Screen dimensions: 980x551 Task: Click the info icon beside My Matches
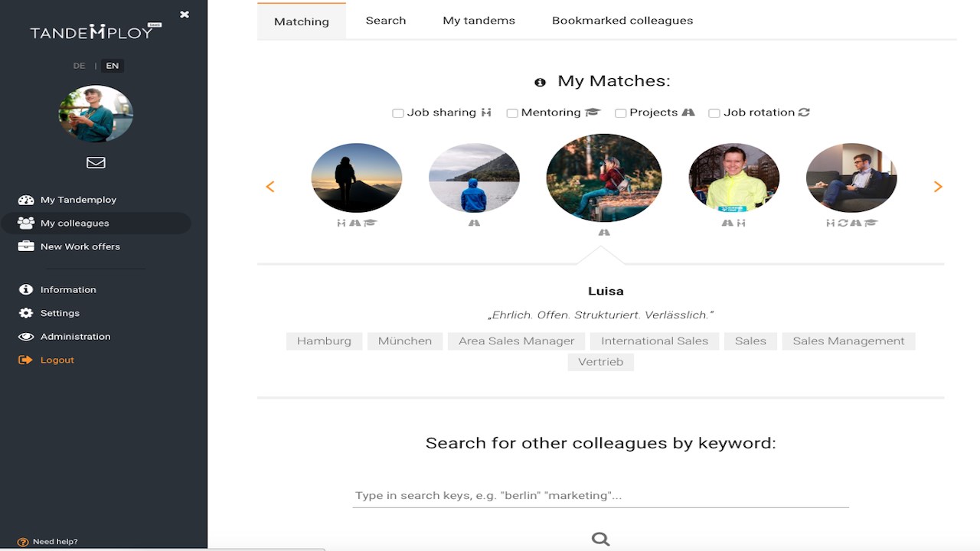(540, 82)
